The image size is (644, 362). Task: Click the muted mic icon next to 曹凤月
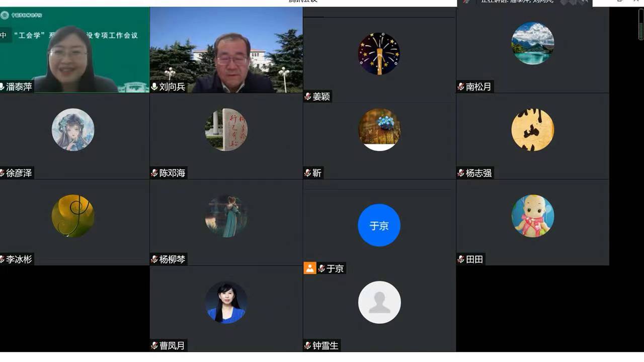(x=154, y=346)
